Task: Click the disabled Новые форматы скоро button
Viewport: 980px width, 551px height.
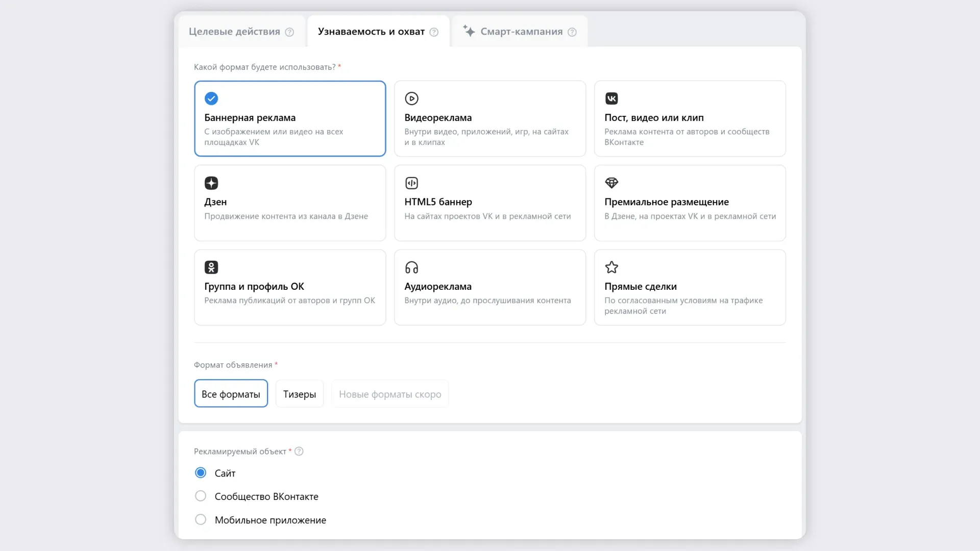Action: [x=390, y=393]
